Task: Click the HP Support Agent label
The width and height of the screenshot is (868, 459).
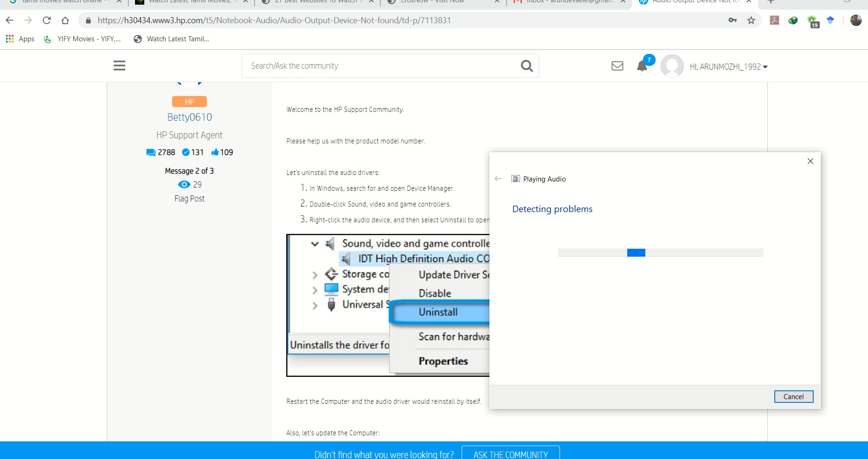Action: (x=189, y=135)
